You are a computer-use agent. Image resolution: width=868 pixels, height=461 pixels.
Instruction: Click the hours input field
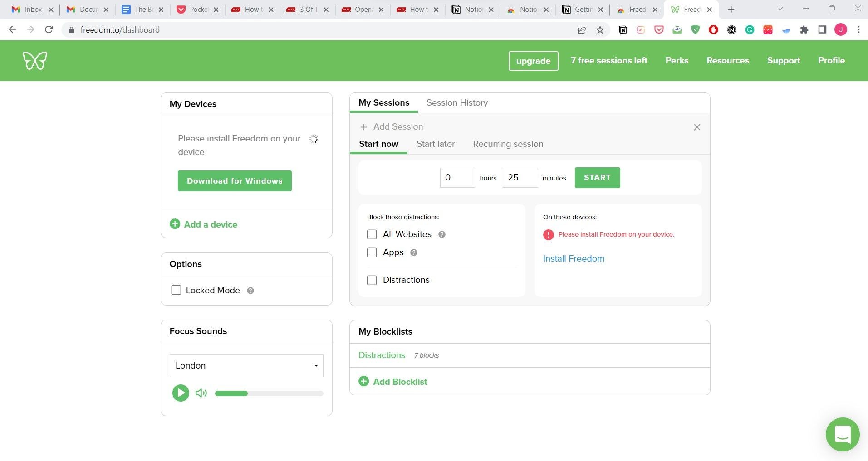(457, 178)
